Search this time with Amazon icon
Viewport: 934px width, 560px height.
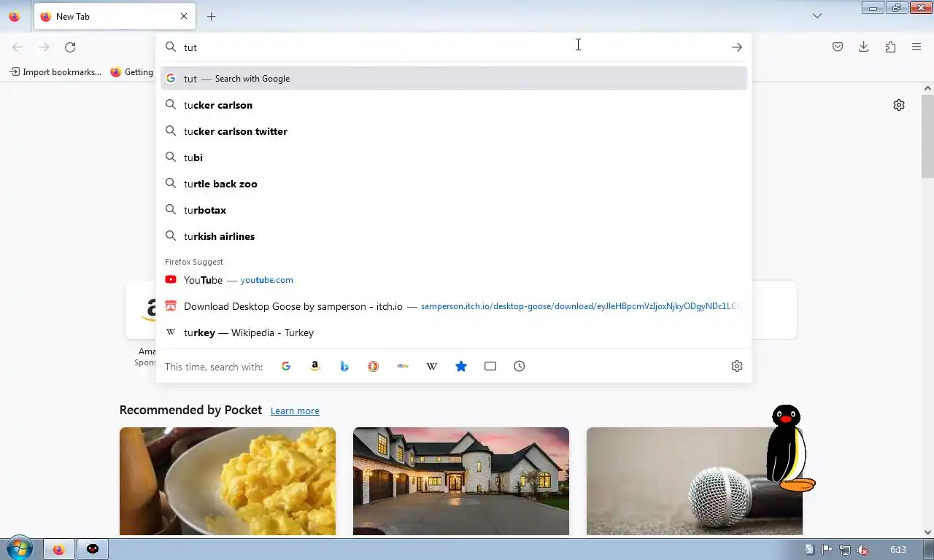[315, 366]
